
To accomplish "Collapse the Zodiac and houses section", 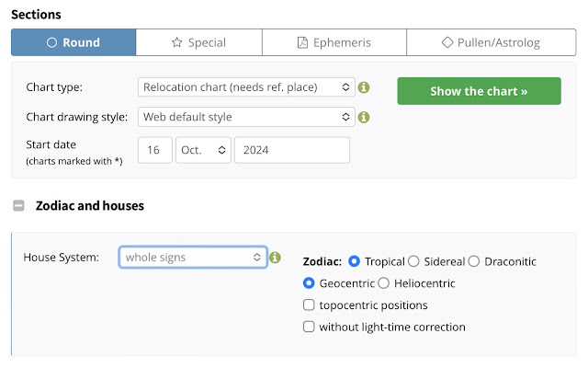I will pyautogui.click(x=18, y=206).
